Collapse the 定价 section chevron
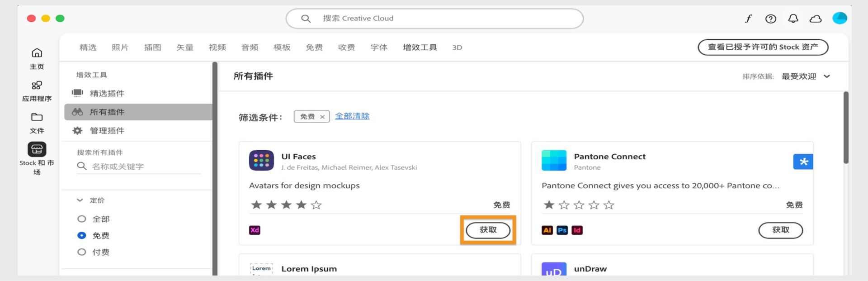The image size is (868, 281). click(80, 200)
